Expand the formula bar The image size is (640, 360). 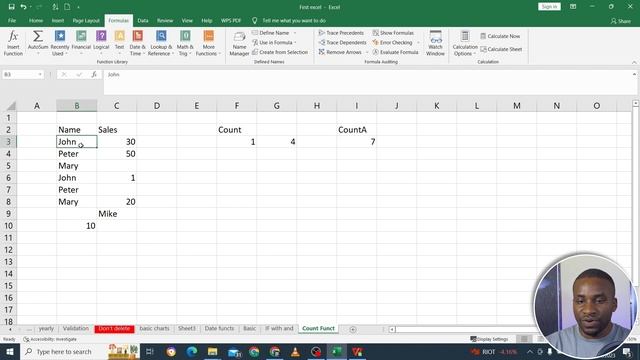634,74
